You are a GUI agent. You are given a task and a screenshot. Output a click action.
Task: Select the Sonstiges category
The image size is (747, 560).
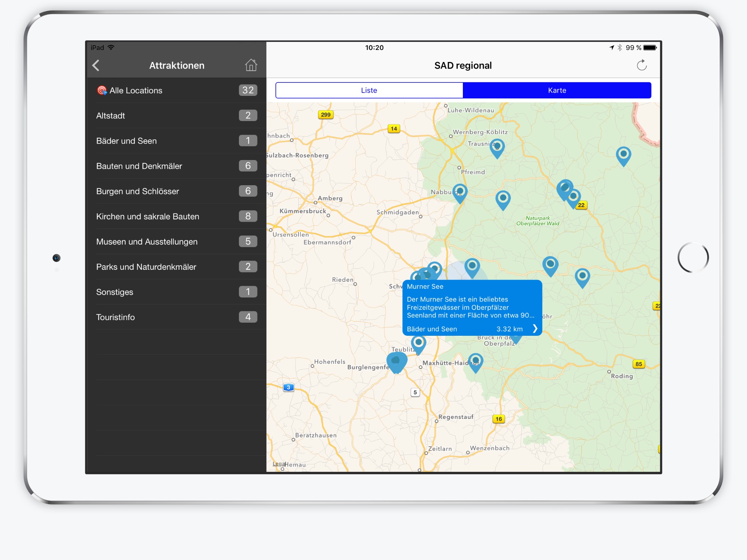[x=177, y=292]
